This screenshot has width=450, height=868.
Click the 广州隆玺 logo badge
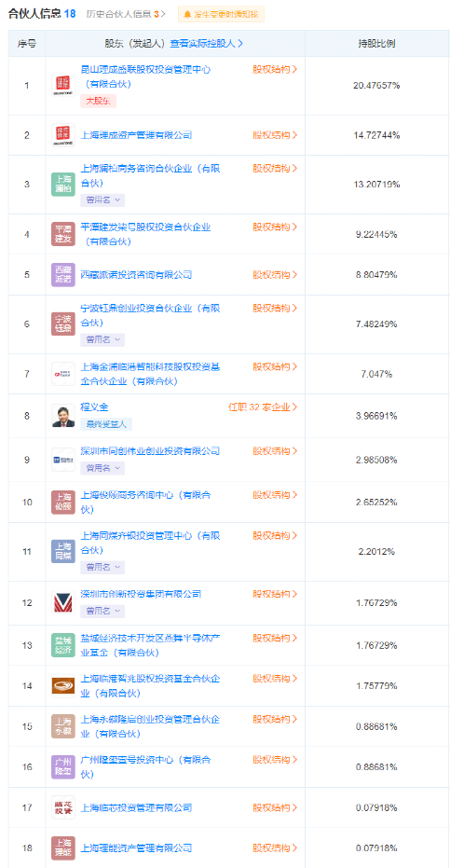63,766
